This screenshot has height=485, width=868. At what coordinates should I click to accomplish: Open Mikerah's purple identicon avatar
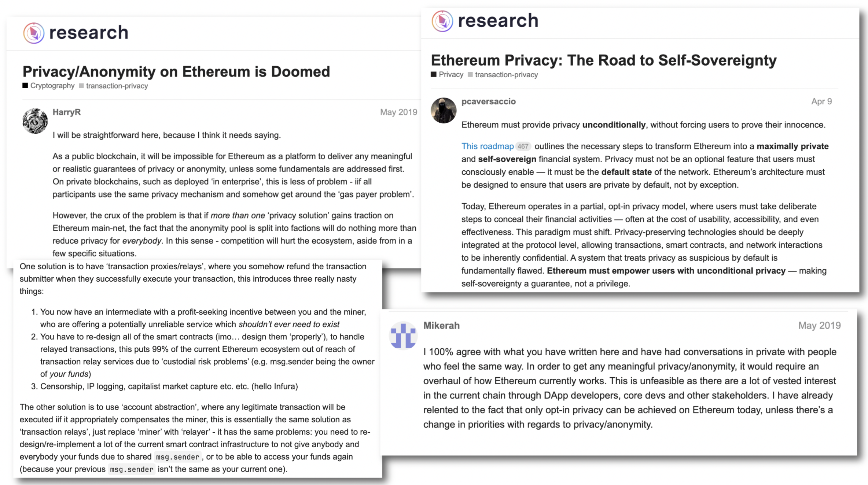(403, 336)
